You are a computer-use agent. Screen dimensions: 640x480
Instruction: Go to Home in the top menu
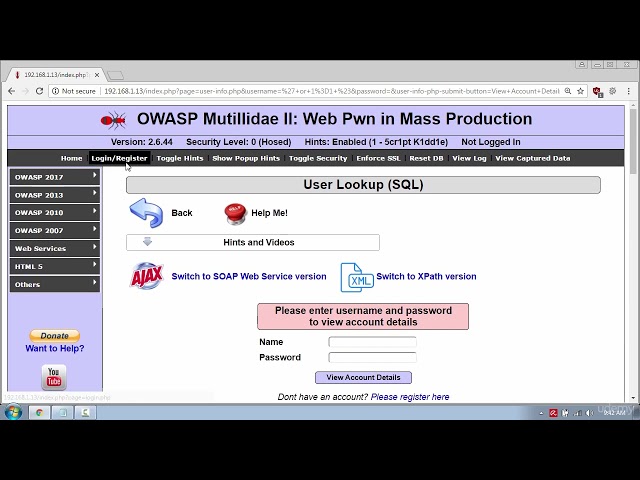point(71,158)
